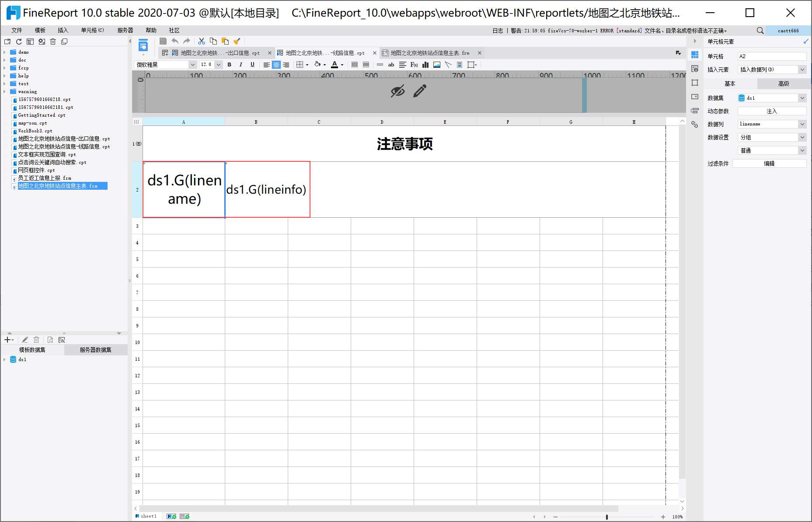The height and width of the screenshot is (522, 812).
Task: Align cell text to the right
Action: 286,65
